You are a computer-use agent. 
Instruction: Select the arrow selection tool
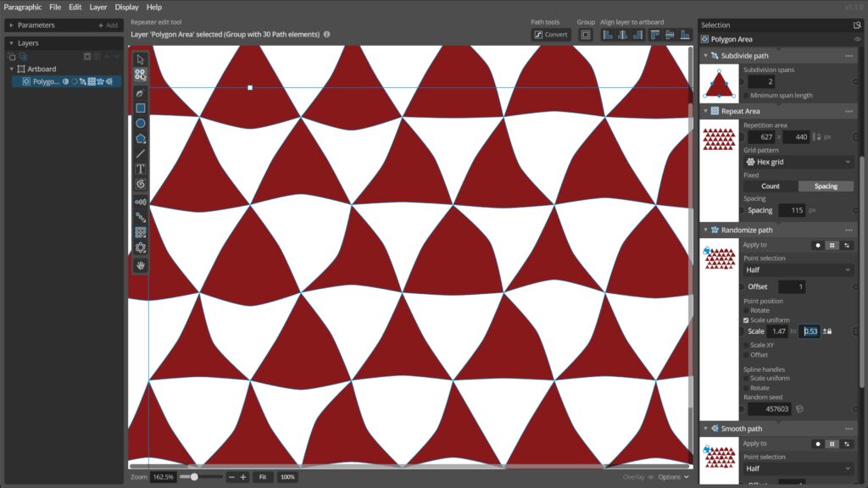click(x=141, y=59)
